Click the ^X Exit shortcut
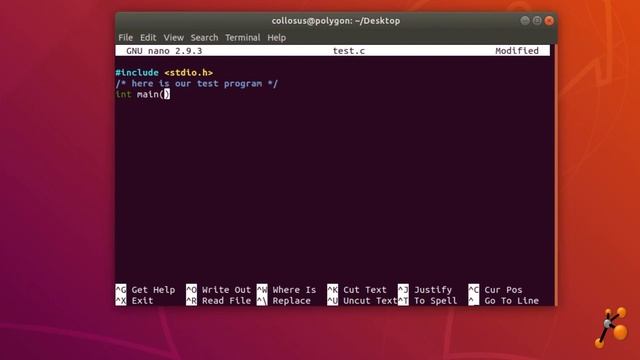 tap(135, 301)
